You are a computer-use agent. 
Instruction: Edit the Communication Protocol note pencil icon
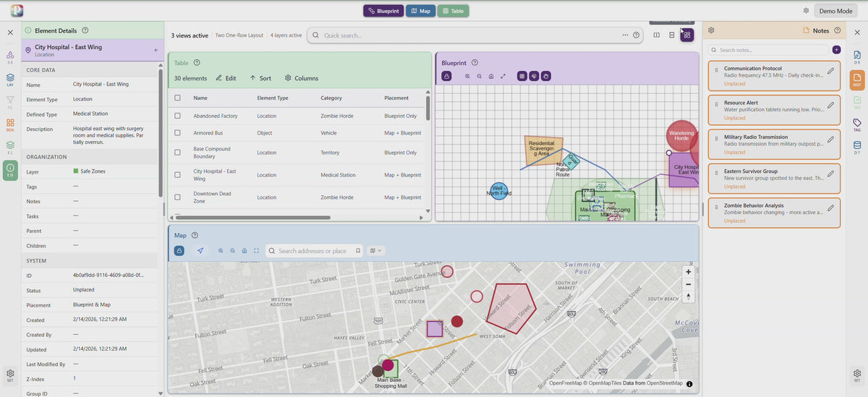pyautogui.click(x=830, y=71)
